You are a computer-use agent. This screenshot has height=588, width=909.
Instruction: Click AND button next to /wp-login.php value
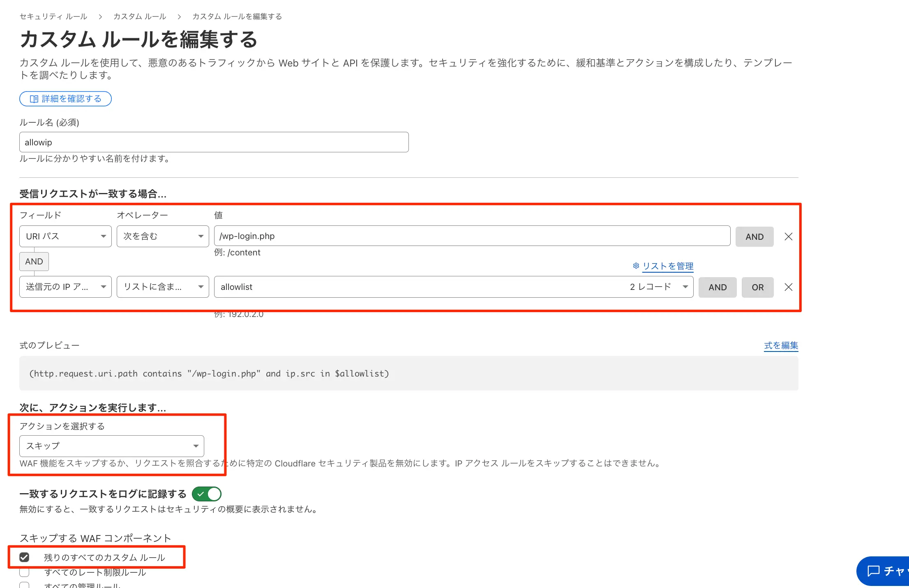pyautogui.click(x=754, y=237)
